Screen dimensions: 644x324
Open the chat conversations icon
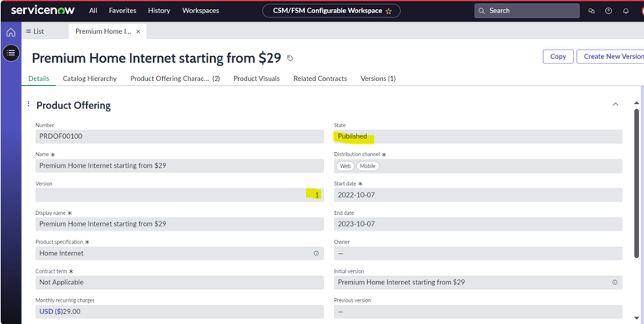tap(591, 11)
